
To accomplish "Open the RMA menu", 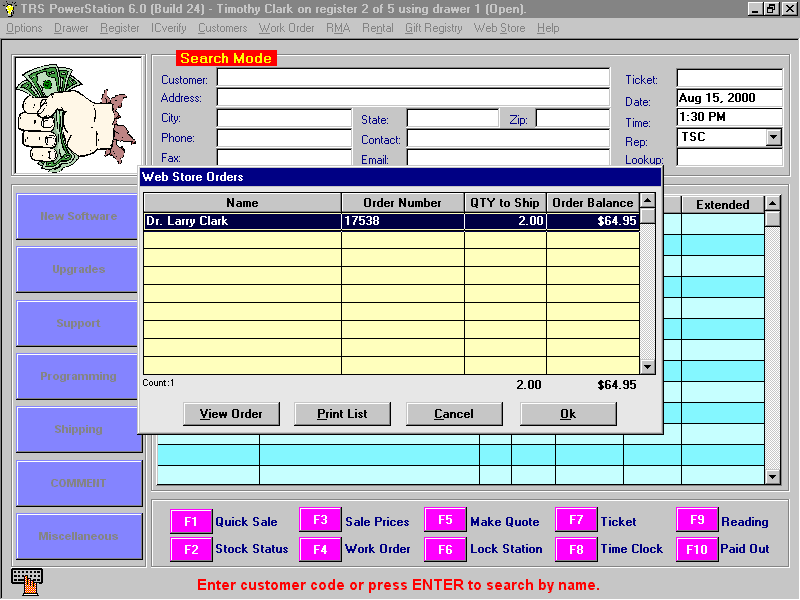I will click(338, 28).
